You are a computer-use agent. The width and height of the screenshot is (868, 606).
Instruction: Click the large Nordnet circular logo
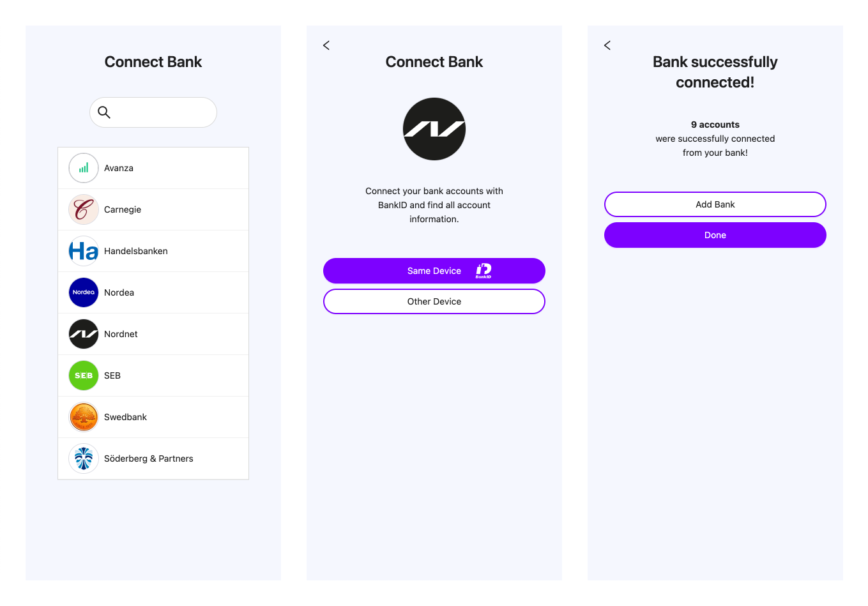click(434, 128)
